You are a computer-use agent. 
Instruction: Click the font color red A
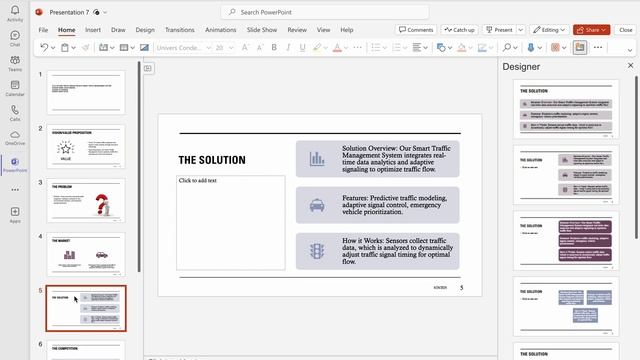coord(337,48)
